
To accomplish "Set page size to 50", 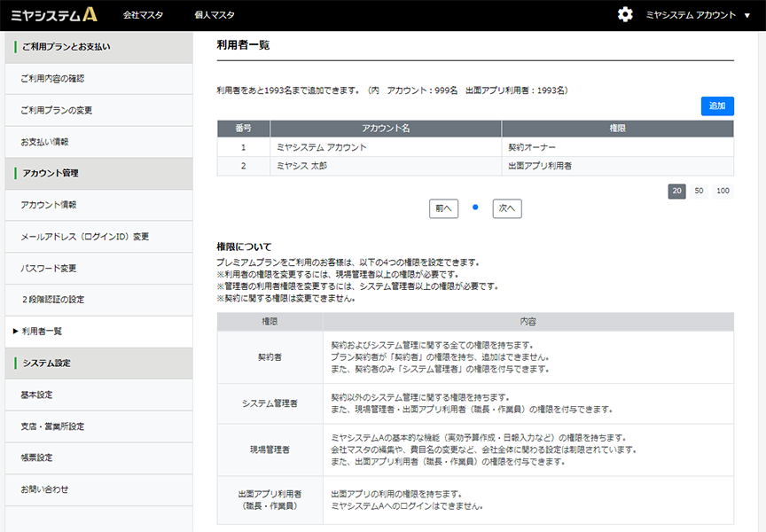I will click(x=700, y=191).
